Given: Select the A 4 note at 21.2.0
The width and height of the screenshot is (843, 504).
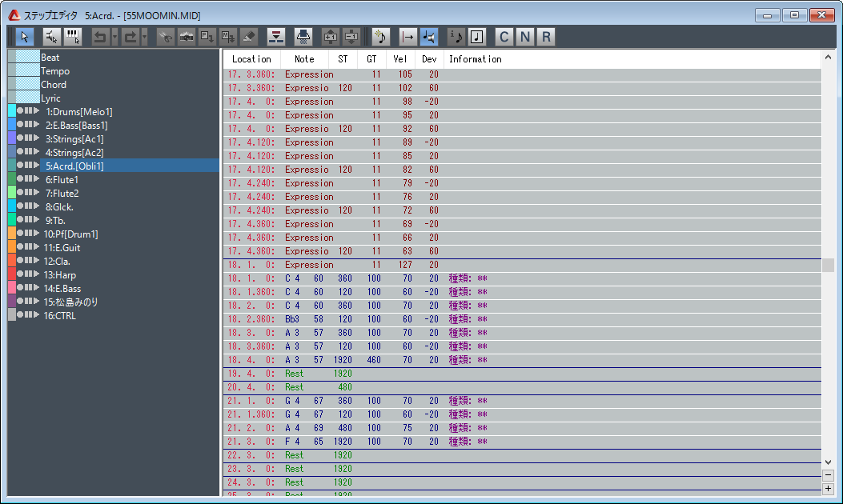Looking at the screenshot, I should pos(522,428).
